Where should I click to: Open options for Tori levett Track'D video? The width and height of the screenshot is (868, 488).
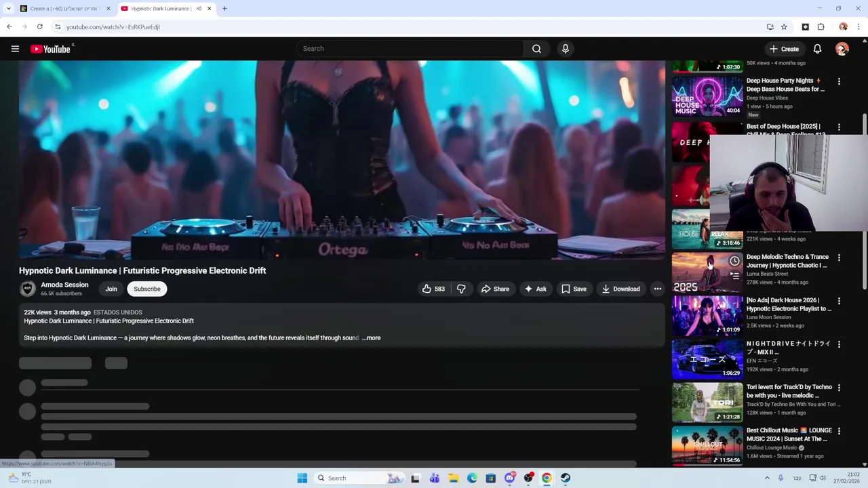click(839, 388)
